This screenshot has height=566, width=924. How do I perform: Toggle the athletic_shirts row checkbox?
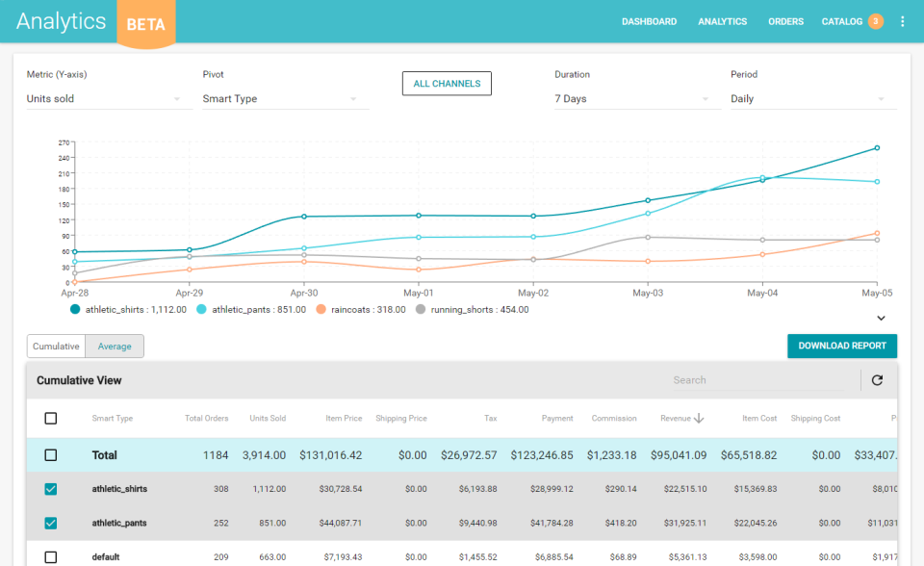pos(51,489)
